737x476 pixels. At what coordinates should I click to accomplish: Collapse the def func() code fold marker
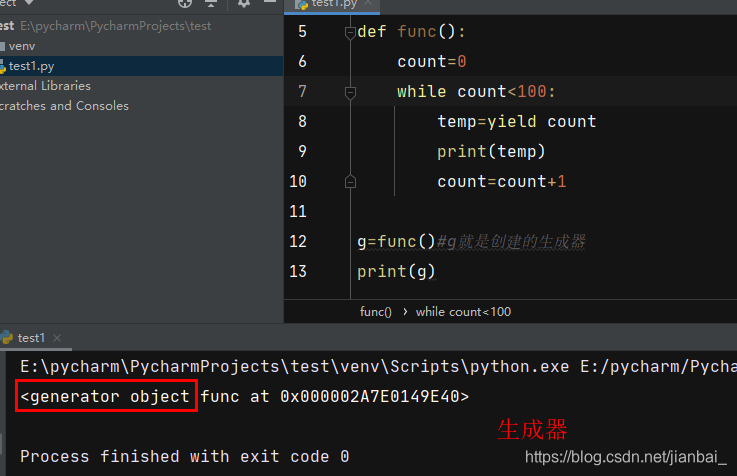pyautogui.click(x=350, y=33)
